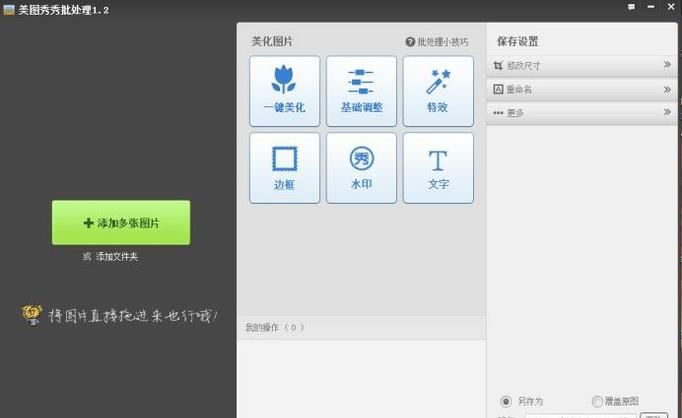Screen dimensions: 682x418
Task: Select the 覆盖原图 overwrite original radio button
Action: (597, 401)
